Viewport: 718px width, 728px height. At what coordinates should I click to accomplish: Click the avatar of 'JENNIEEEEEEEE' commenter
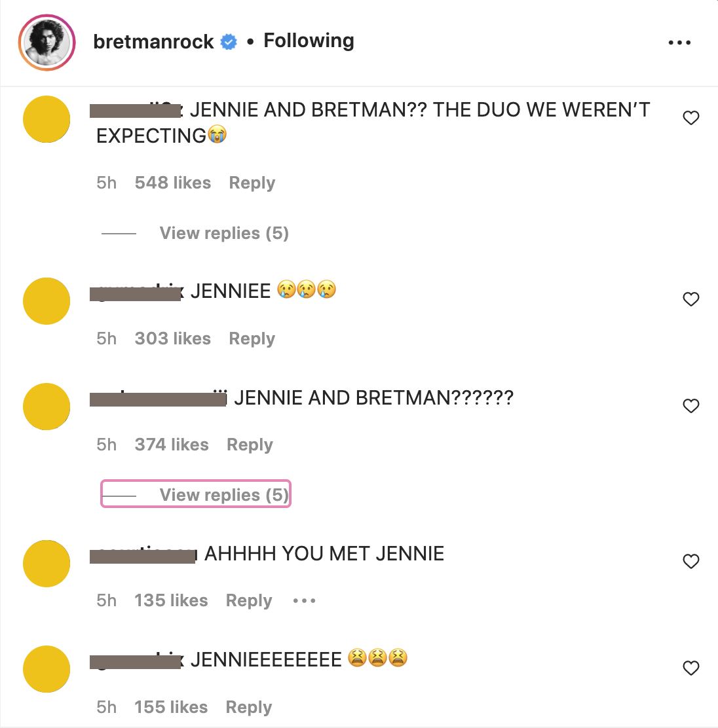[x=47, y=669]
